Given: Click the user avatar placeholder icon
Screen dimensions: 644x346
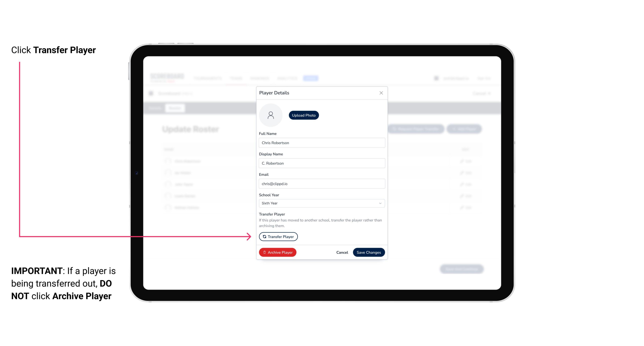Looking at the screenshot, I should tap(271, 115).
